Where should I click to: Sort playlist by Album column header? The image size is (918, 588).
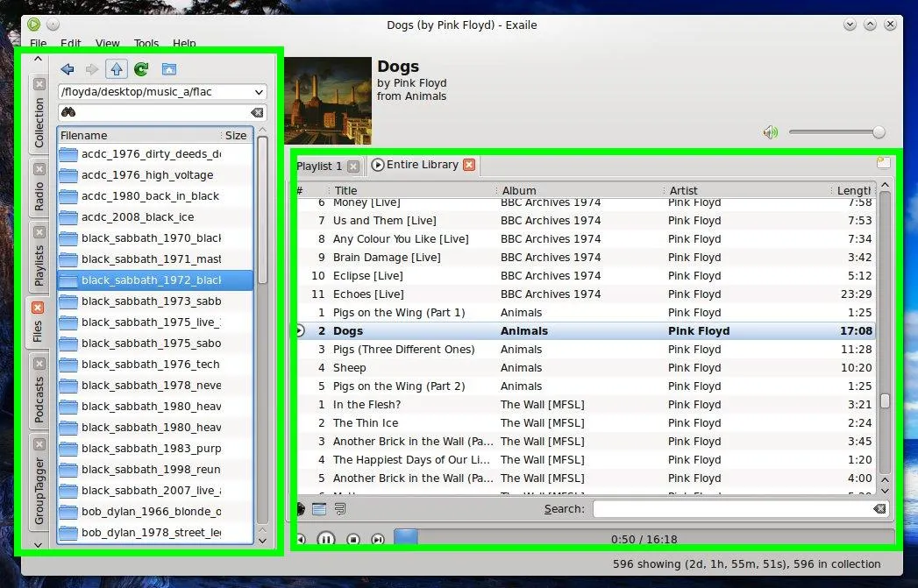click(x=579, y=190)
